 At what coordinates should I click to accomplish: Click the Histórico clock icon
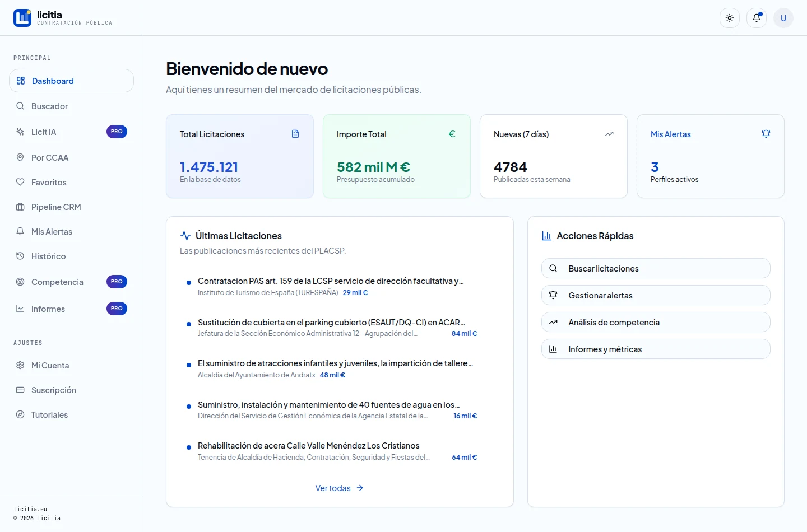pyautogui.click(x=20, y=256)
